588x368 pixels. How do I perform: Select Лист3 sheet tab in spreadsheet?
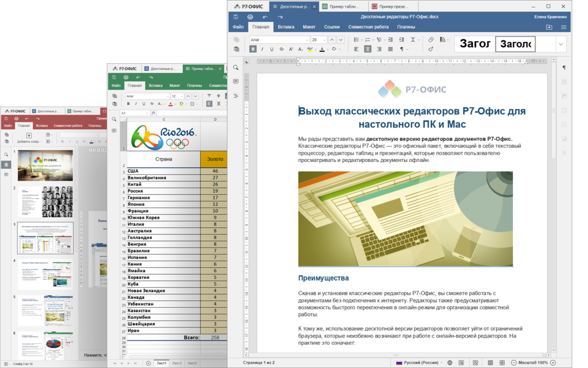coord(177,363)
